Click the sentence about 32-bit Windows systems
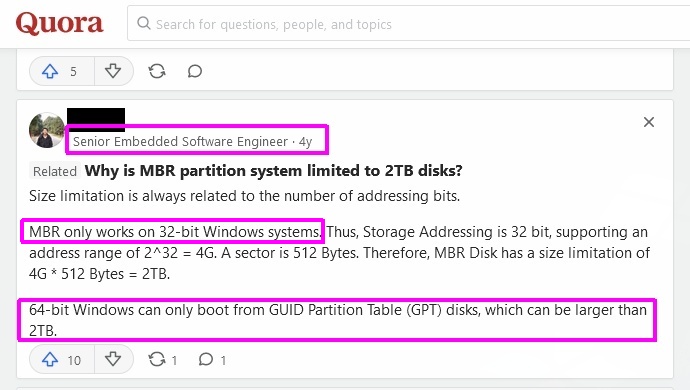 175,232
